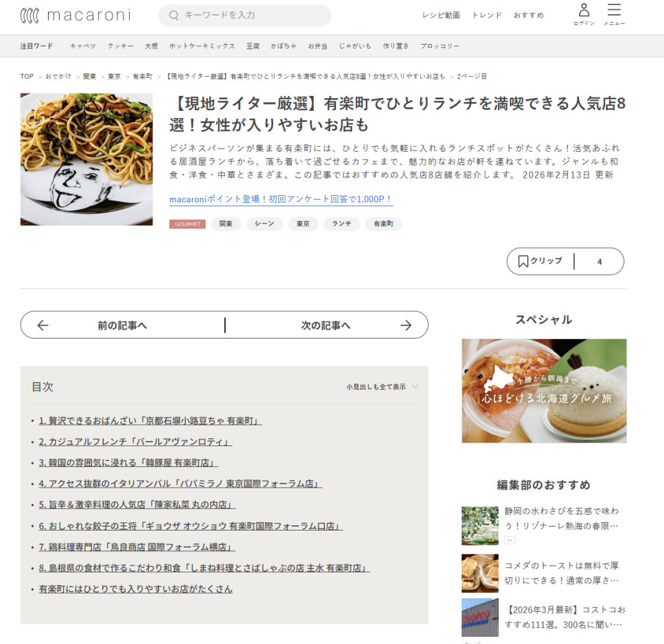Select おすすめ in top navigation

528,16
